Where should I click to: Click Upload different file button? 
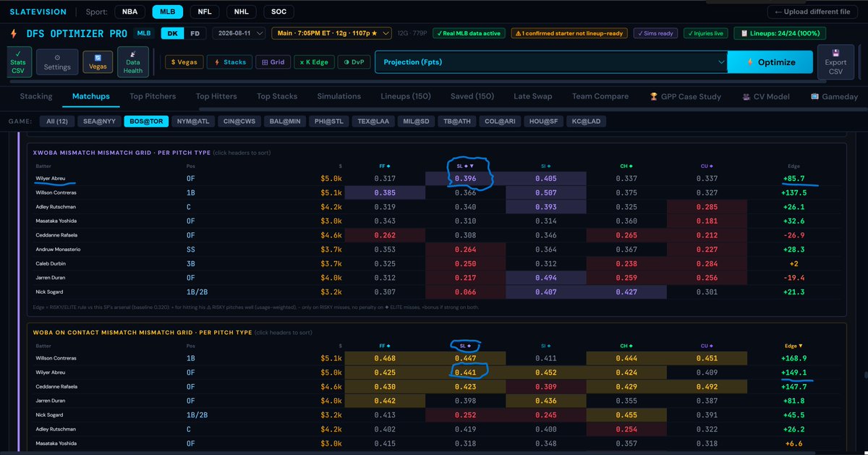(x=812, y=12)
